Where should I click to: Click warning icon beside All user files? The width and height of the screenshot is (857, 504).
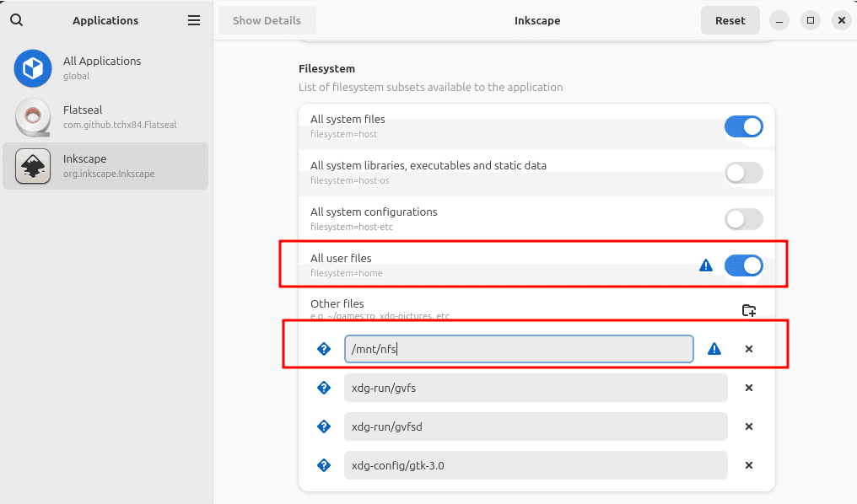pos(706,265)
